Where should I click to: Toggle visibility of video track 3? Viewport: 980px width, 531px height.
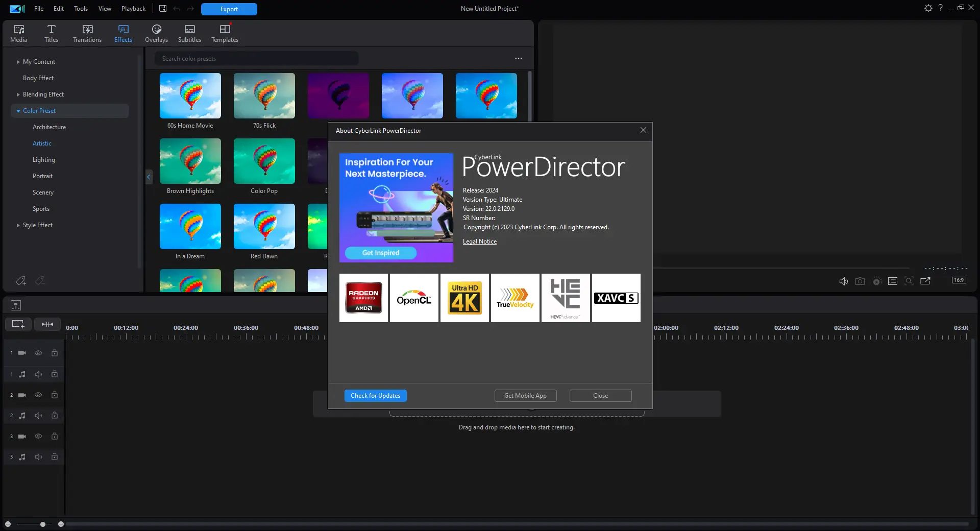click(x=38, y=436)
